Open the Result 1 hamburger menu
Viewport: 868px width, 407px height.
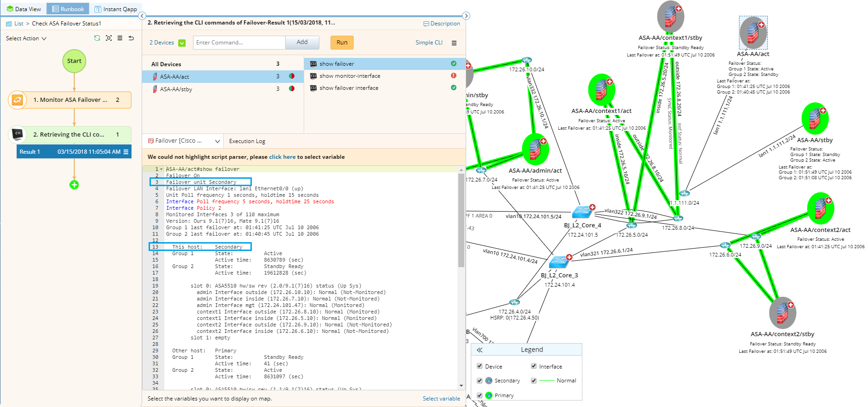[x=126, y=152]
